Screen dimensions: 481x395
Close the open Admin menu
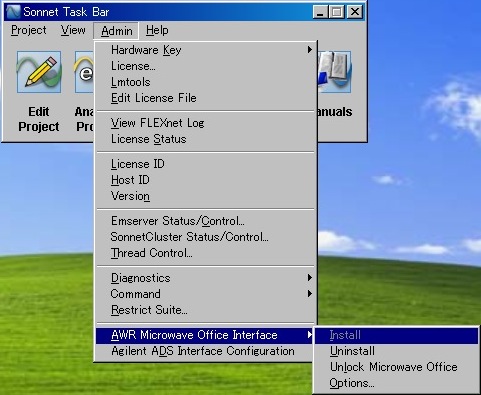116,31
